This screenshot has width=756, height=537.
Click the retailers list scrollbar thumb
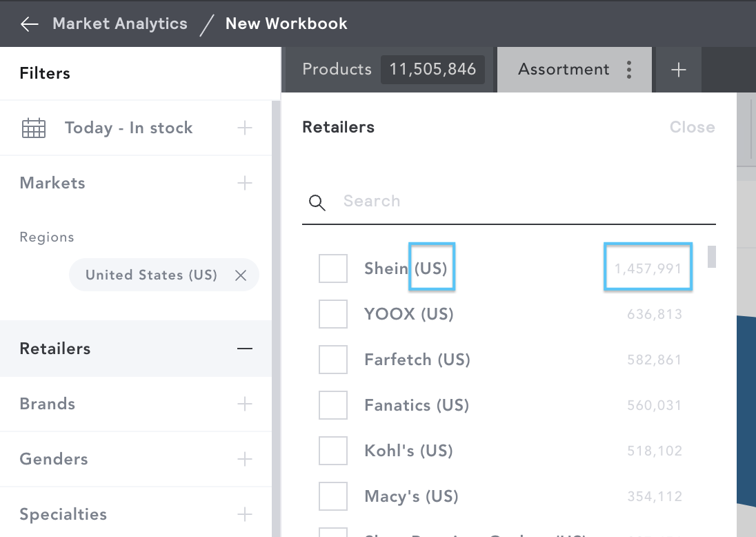(712, 257)
